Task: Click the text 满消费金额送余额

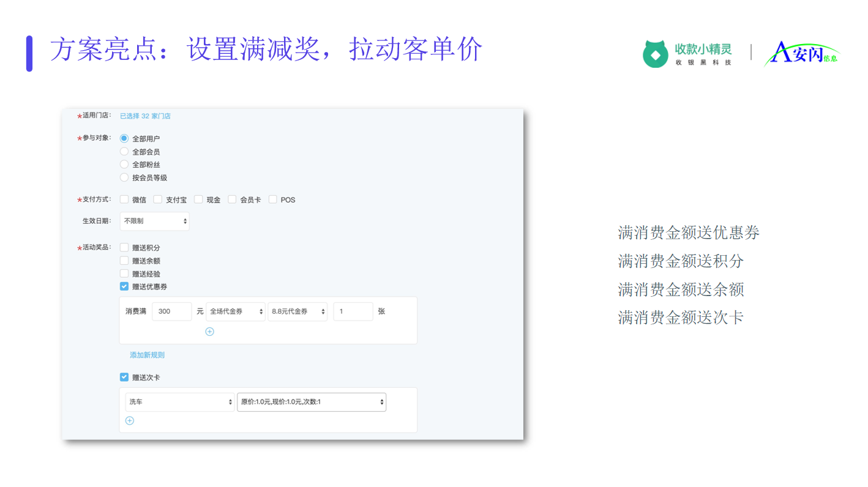Action: (681, 289)
